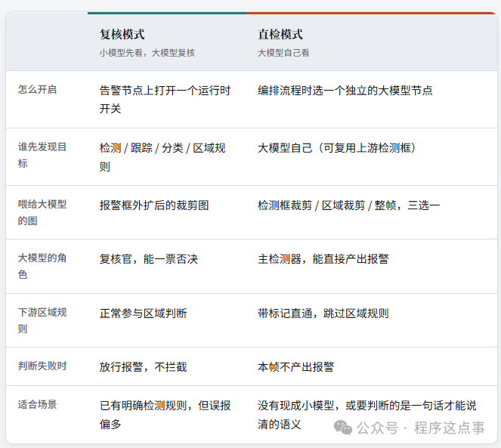
Task: Click cell 告警节点上打开一个运行时开关
Action: point(165,100)
